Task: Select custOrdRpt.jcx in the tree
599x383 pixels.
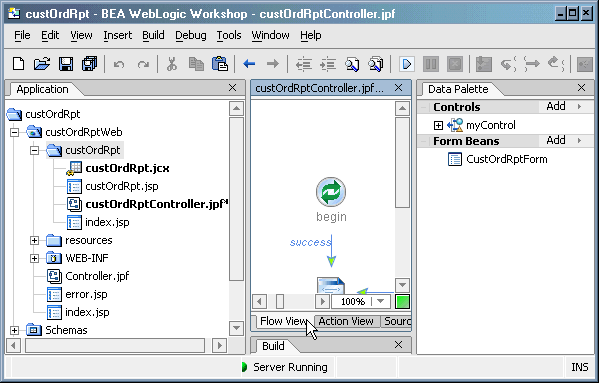Action: (127, 168)
